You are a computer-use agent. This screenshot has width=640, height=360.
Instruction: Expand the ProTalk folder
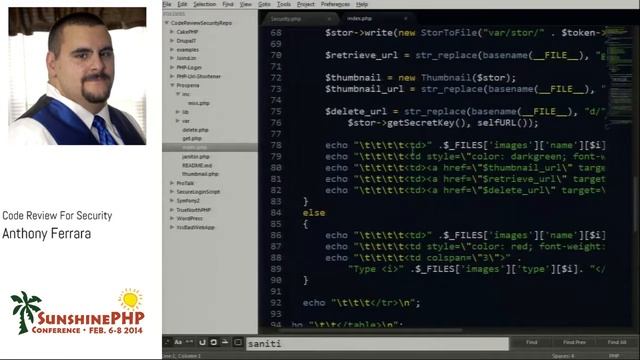point(172,183)
